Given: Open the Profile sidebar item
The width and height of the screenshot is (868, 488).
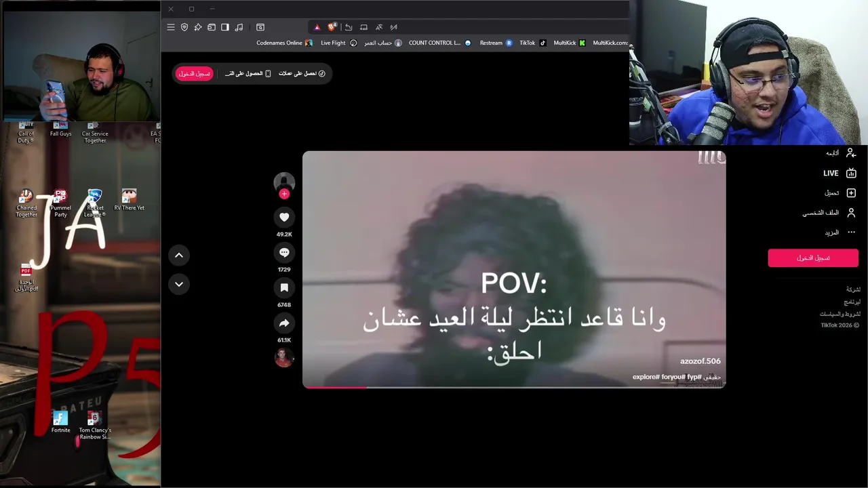Looking at the screenshot, I should pos(829,213).
